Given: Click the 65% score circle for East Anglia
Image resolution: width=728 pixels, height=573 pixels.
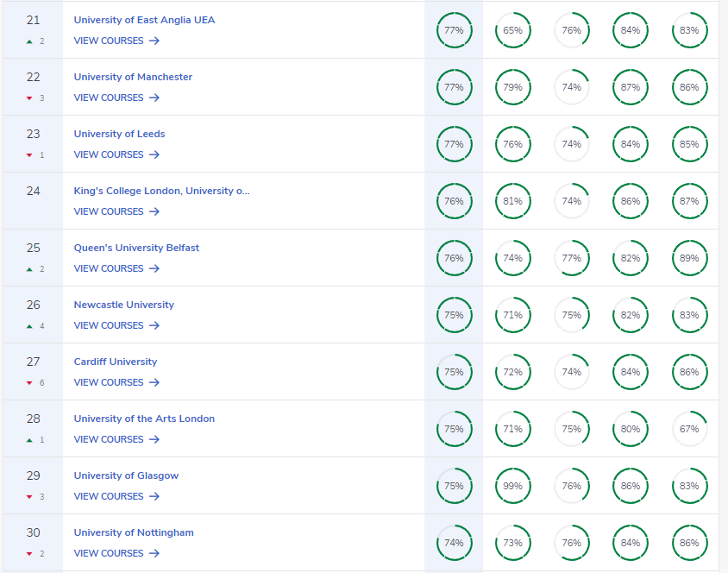Looking at the screenshot, I should [x=512, y=30].
